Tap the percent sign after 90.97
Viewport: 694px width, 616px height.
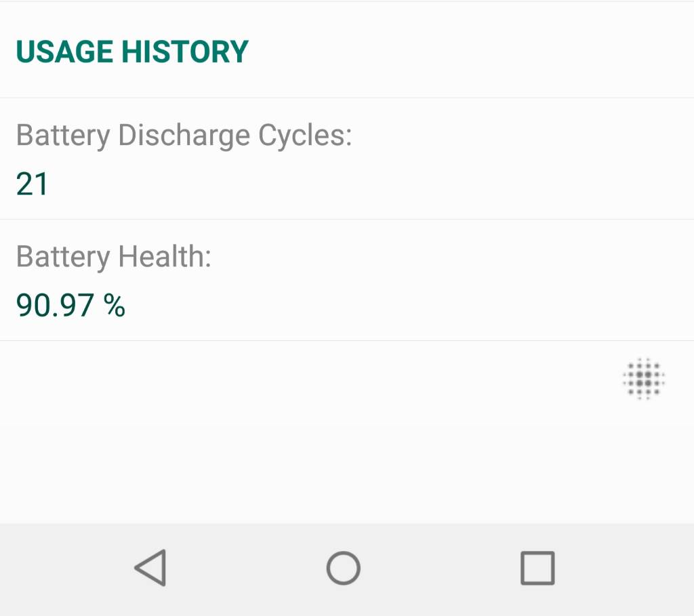point(115,306)
